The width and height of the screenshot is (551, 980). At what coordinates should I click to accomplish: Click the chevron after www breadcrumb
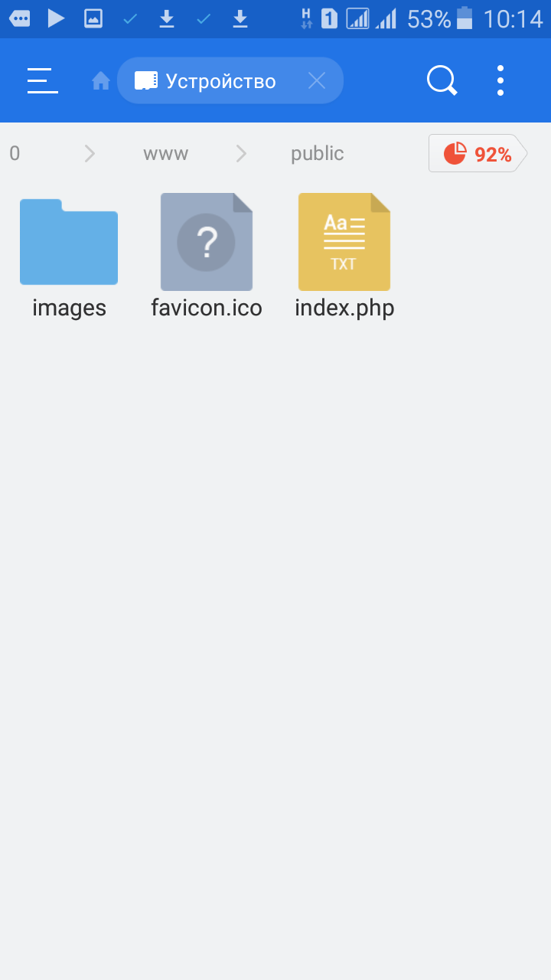(241, 154)
